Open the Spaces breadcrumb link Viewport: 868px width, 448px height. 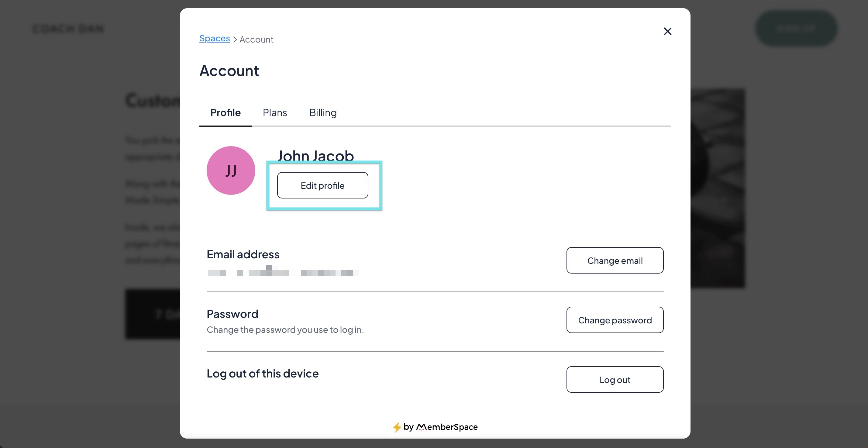tap(215, 38)
